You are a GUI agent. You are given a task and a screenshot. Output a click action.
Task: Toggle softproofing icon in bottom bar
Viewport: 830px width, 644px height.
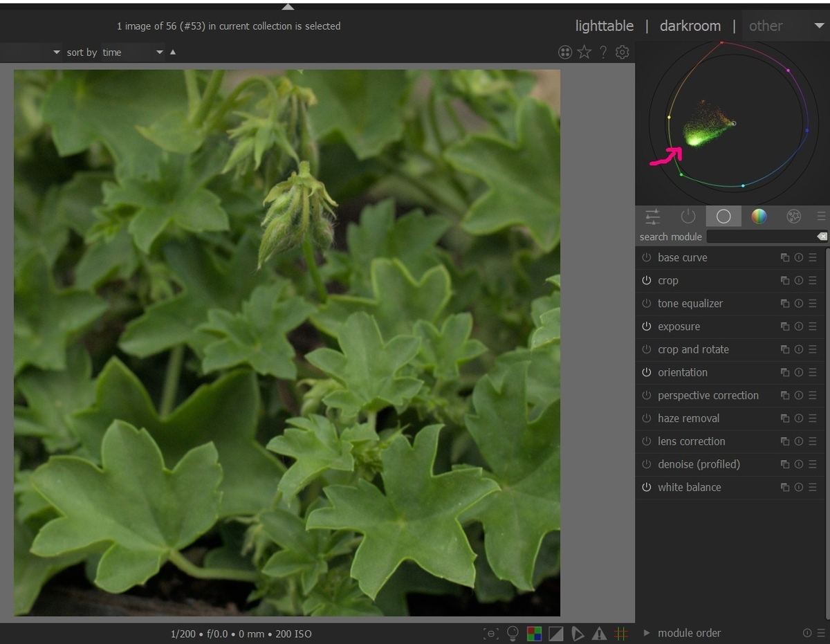pyautogui.click(x=578, y=633)
